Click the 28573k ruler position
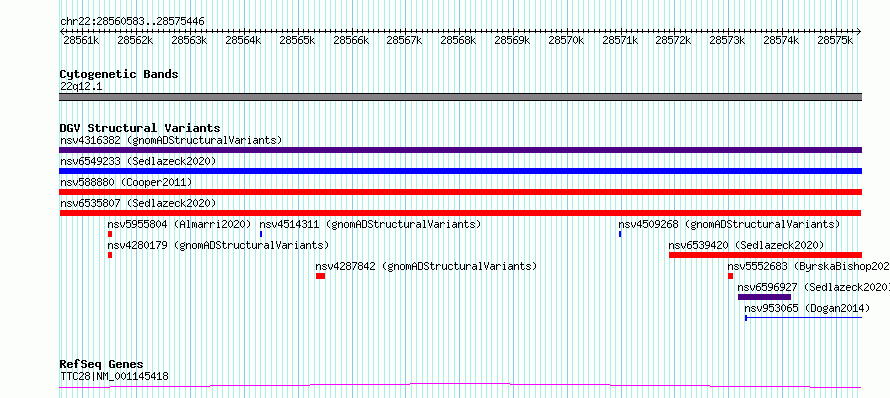 727,41
